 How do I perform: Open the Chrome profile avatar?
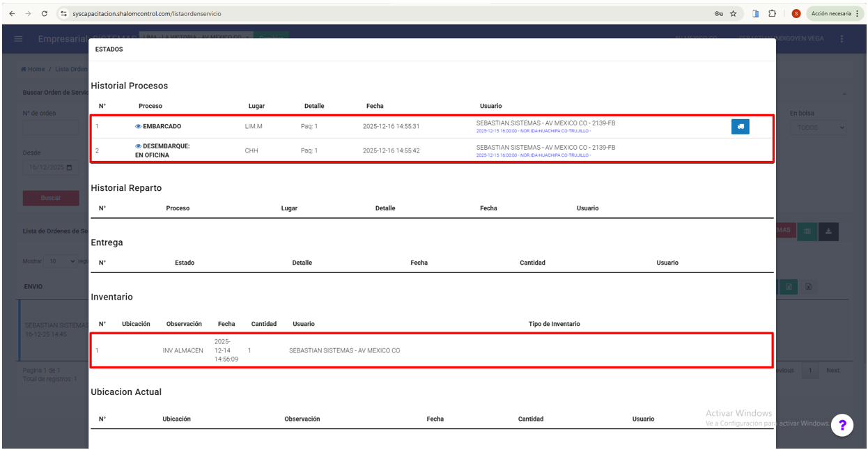click(796, 13)
